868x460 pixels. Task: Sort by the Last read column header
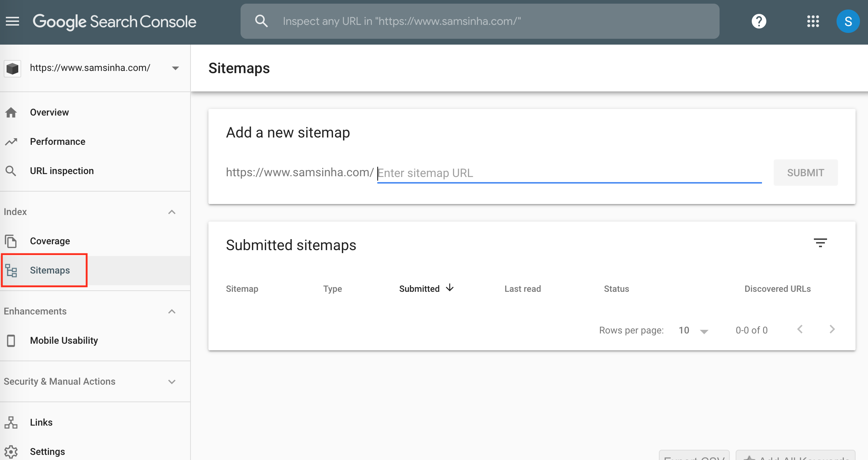pyautogui.click(x=522, y=289)
